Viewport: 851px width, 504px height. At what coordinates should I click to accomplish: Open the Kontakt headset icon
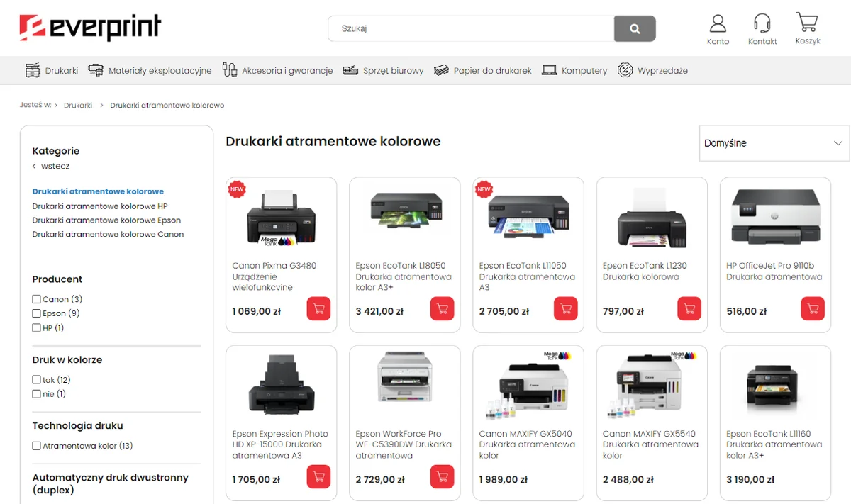click(762, 23)
